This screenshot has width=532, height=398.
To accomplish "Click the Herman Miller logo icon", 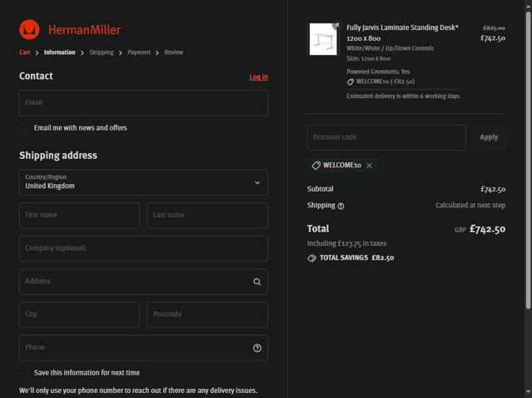I will point(29,29).
